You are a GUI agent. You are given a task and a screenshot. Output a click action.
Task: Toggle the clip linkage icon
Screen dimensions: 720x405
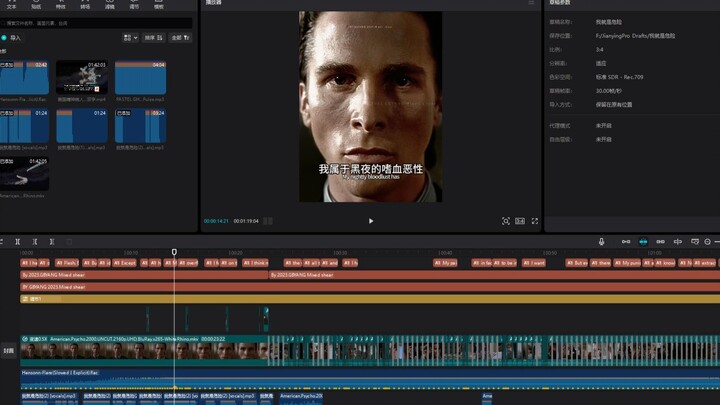click(661, 242)
